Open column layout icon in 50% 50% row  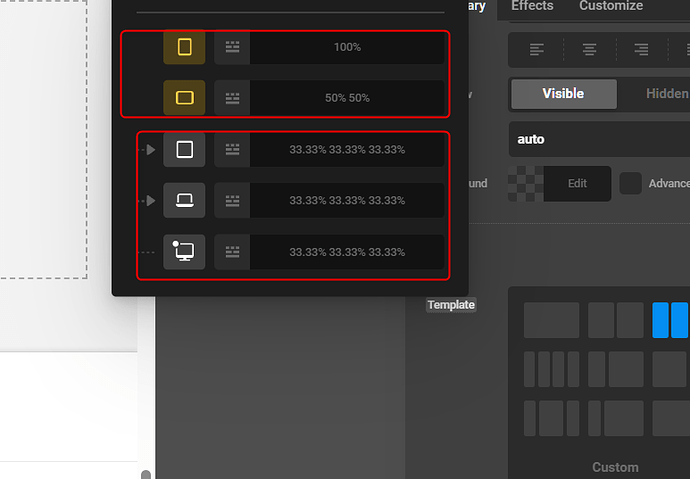pyautogui.click(x=233, y=98)
